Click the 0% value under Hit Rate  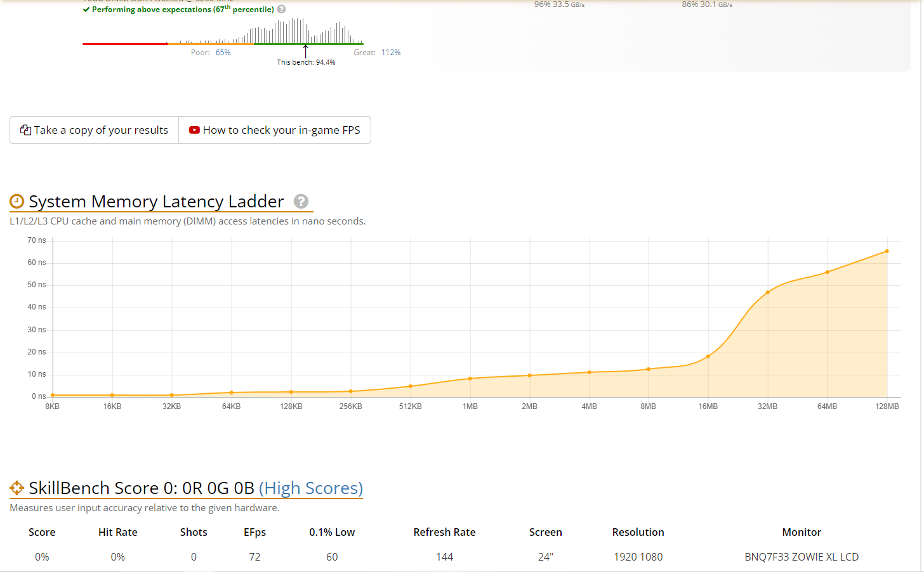click(x=118, y=557)
